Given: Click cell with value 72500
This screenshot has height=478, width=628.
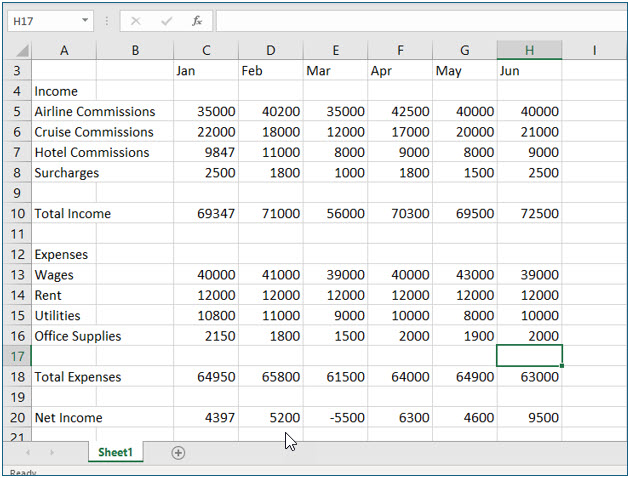Looking at the screenshot, I should pos(529,213).
